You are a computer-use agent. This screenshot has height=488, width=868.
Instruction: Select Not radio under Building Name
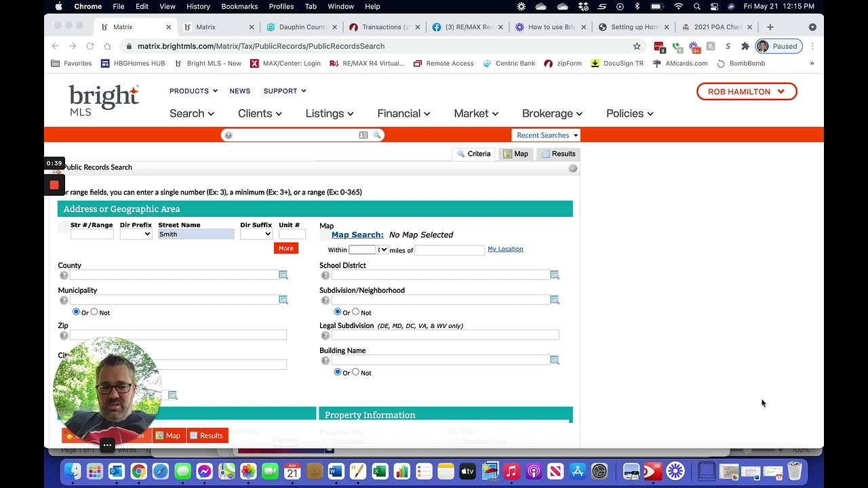355,372
